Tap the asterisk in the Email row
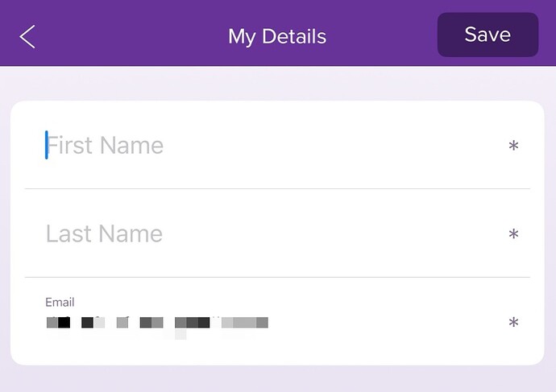The width and height of the screenshot is (556, 392). (513, 322)
